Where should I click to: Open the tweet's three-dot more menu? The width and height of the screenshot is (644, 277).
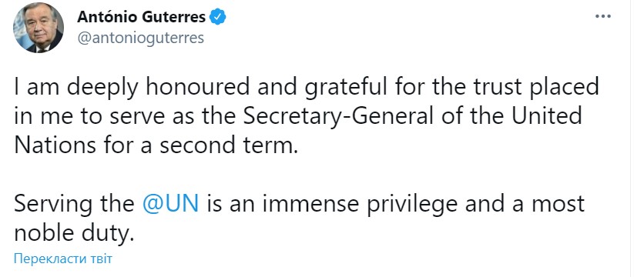point(603,16)
